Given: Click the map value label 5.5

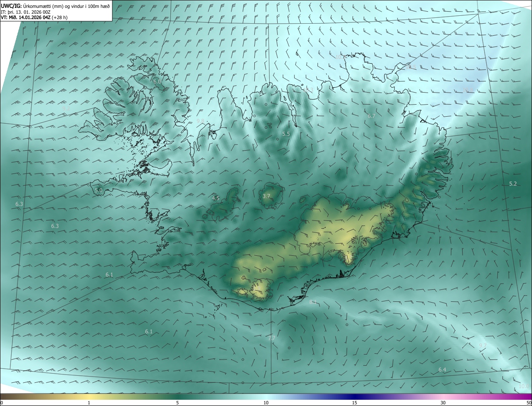Looking at the screenshot, I should coord(286,134).
